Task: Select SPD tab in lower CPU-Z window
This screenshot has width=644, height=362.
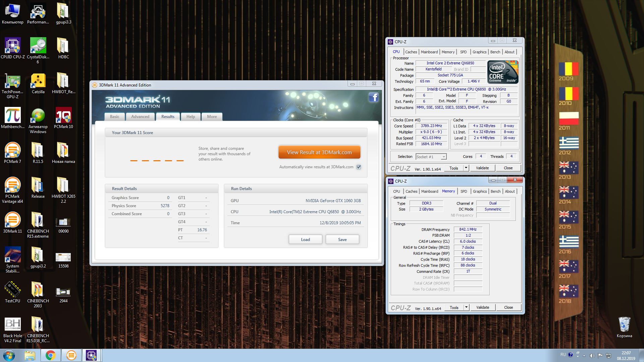Action: pyautogui.click(x=464, y=191)
